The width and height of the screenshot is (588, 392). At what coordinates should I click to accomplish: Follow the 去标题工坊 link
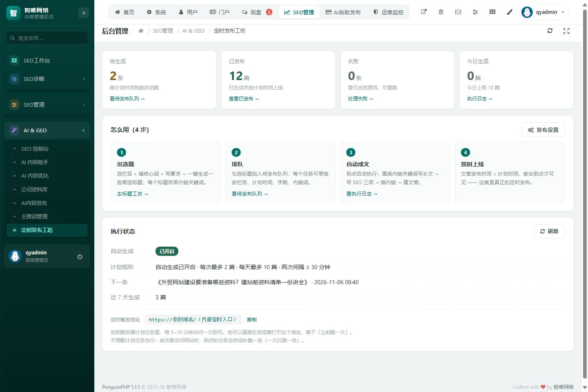pyautogui.click(x=133, y=194)
